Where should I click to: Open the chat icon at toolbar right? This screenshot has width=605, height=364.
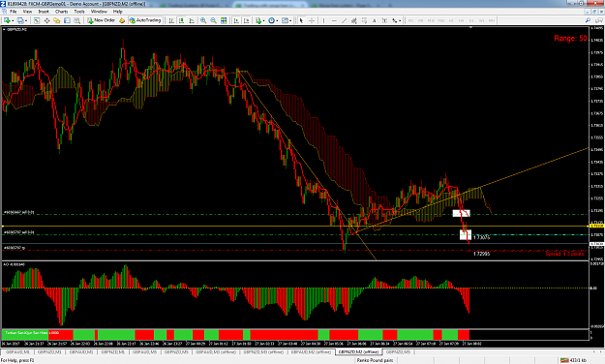[x=599, y=20]
